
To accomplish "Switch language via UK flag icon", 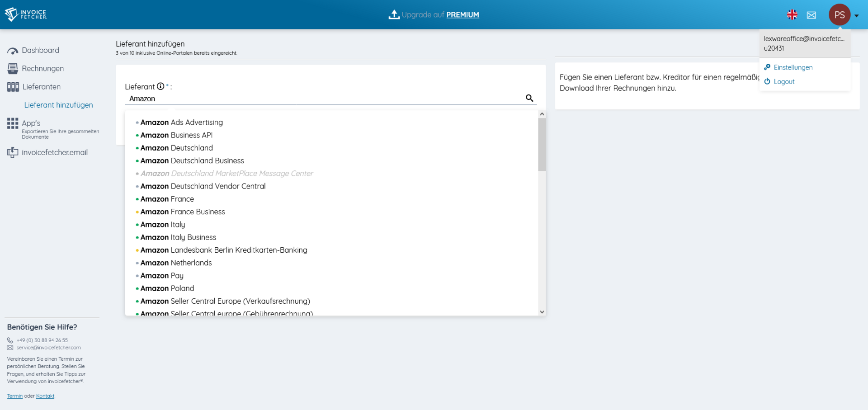I will tap(792, 15).
